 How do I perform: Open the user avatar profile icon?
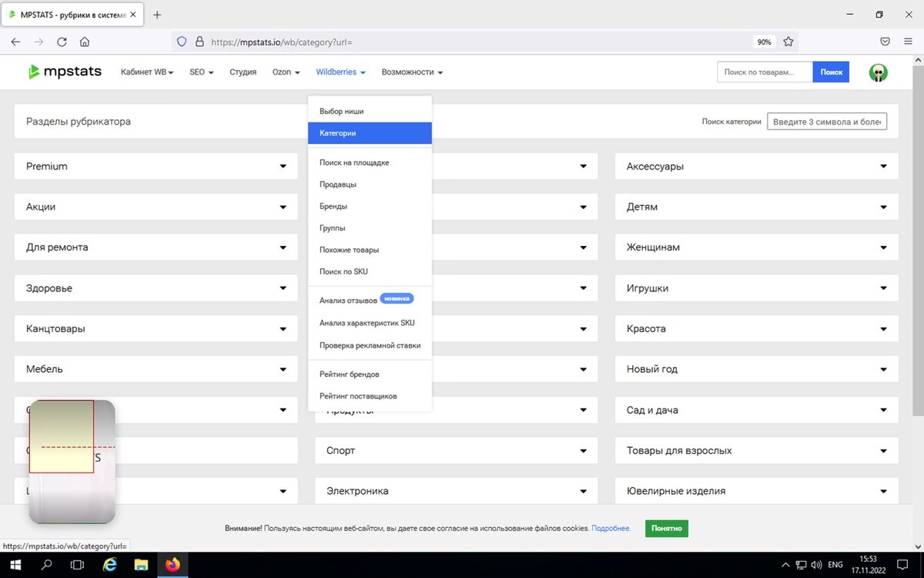878,72
